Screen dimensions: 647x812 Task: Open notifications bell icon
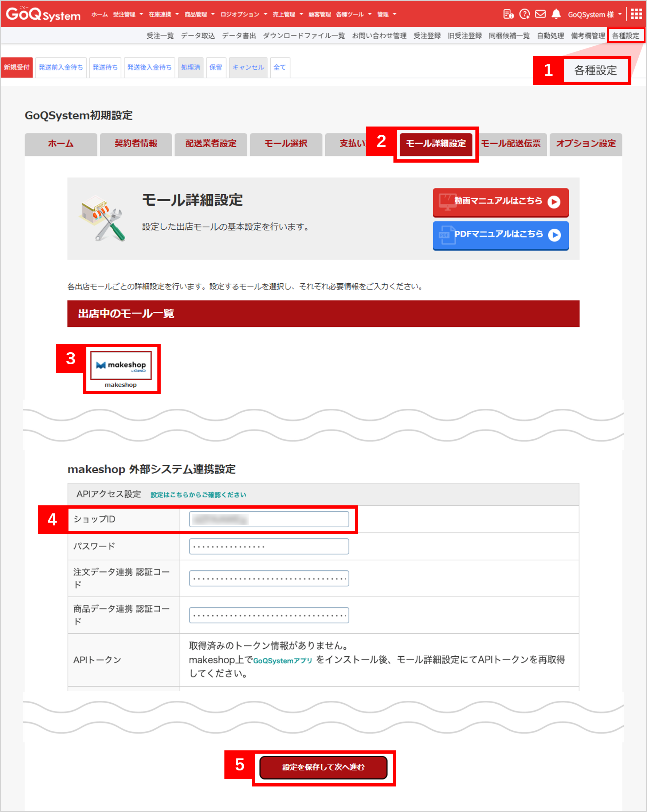[556, 14]
